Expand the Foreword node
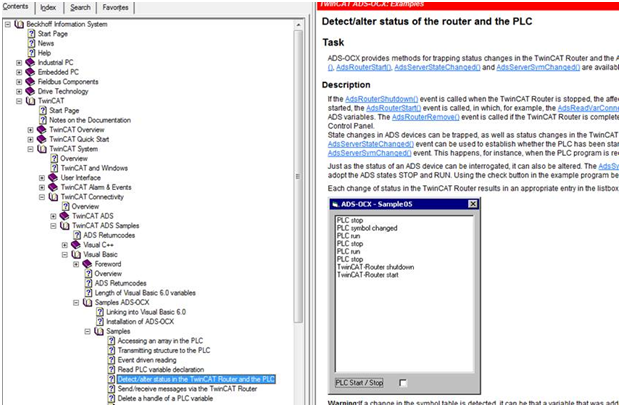This screenshot has width=621, height=407. [x=76, y=264]
